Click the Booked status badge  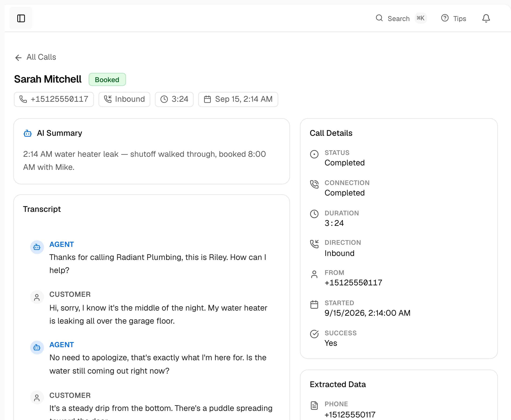point(107,80)
